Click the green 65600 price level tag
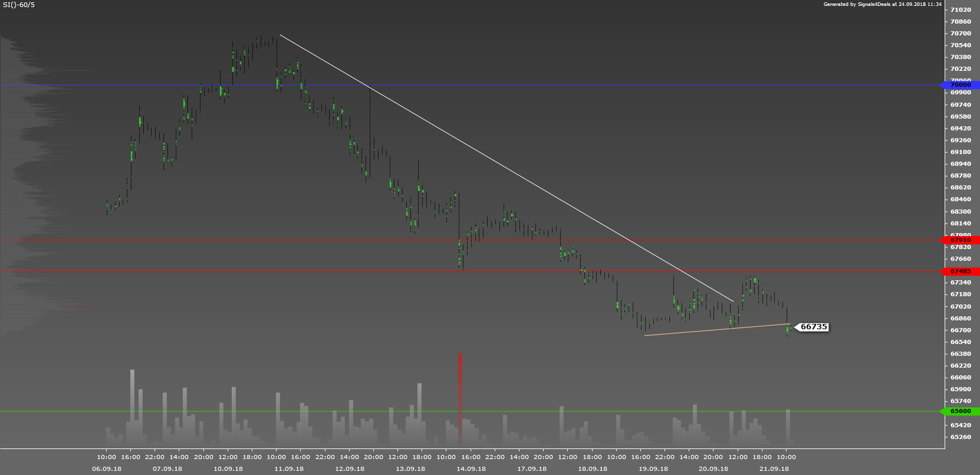The width and height of the screenshot is (980, 475). 961,411
